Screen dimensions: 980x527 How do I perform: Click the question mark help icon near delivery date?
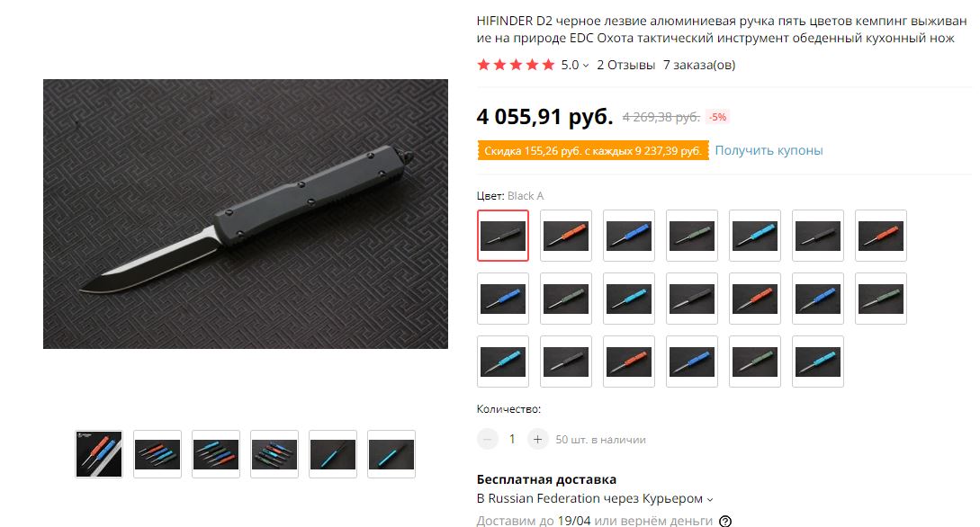pyautogui.click(x=725, y=521)
